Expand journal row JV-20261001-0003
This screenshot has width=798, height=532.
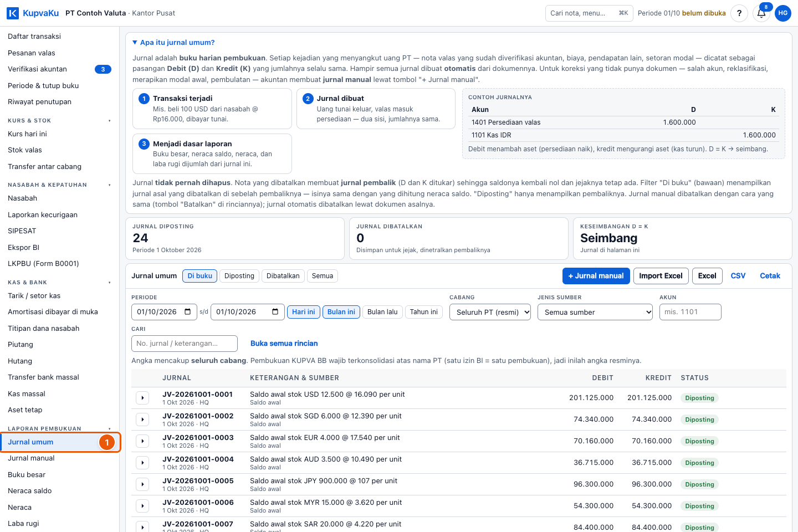click(x=142, y=441)
